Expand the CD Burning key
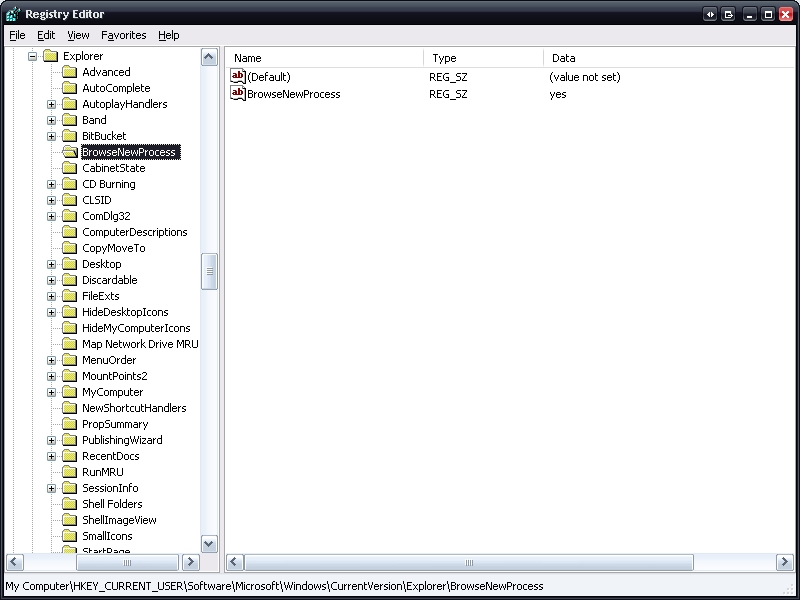This screenshot has width=800, height=600. coord(52,184)
